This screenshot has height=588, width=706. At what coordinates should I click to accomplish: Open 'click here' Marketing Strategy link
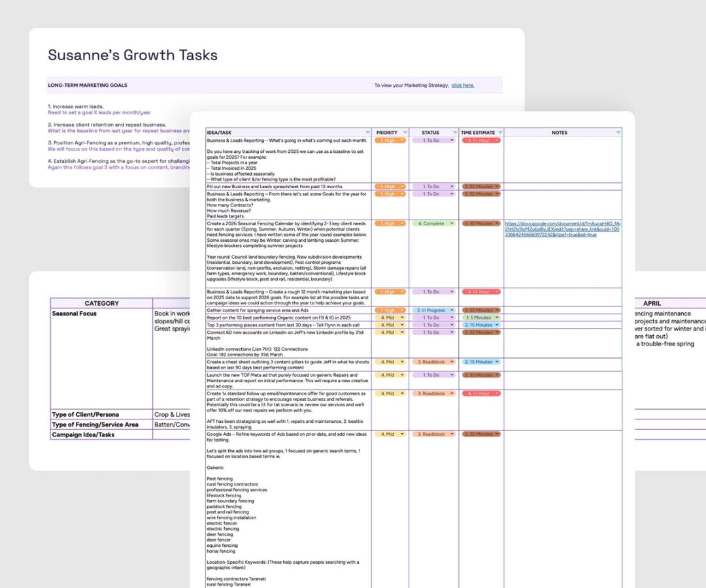(462, 86)
